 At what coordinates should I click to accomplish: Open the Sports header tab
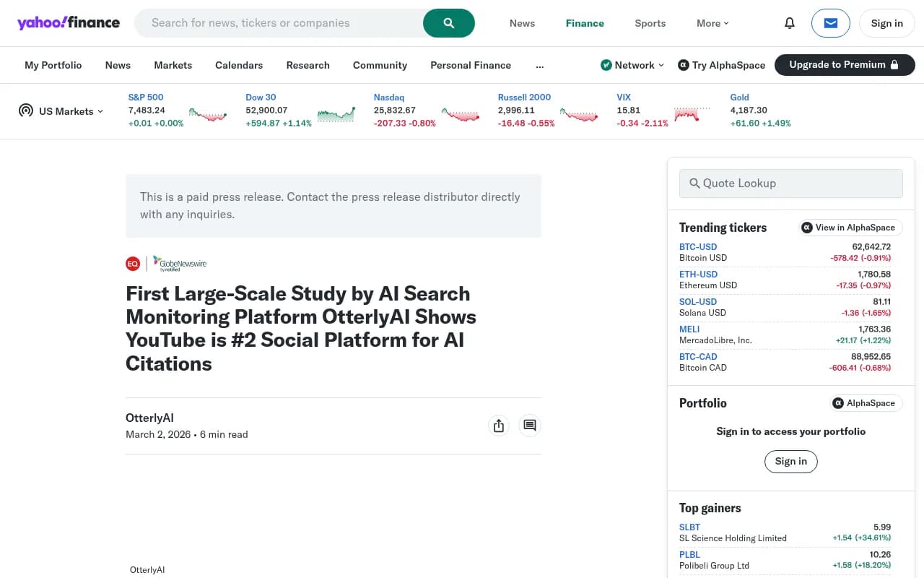pos(650,23)
